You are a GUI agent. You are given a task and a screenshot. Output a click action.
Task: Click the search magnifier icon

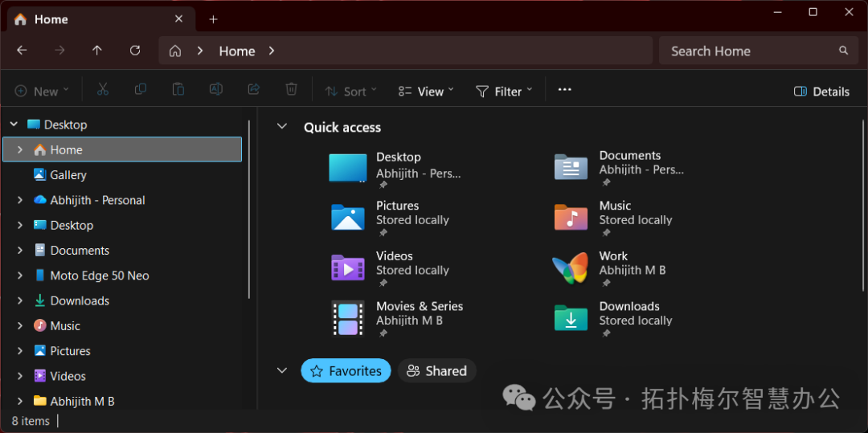pos(844,51)
